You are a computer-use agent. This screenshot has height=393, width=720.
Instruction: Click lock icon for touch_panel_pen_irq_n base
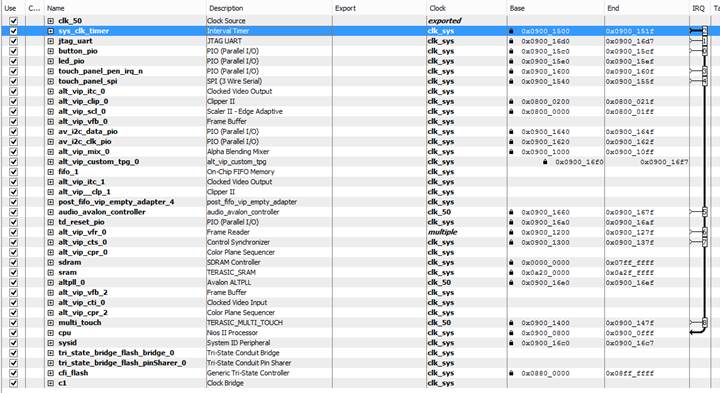tap(511, 71)
